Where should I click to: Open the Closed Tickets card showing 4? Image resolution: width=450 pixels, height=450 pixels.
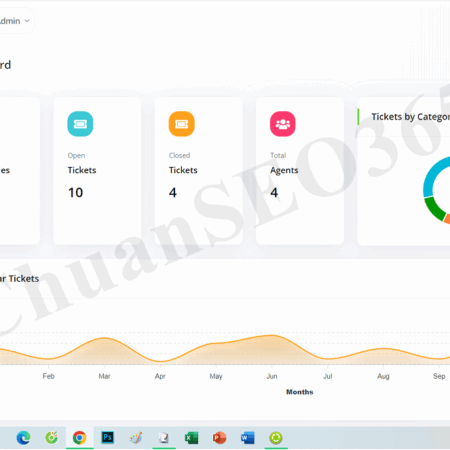click(199, 171)
